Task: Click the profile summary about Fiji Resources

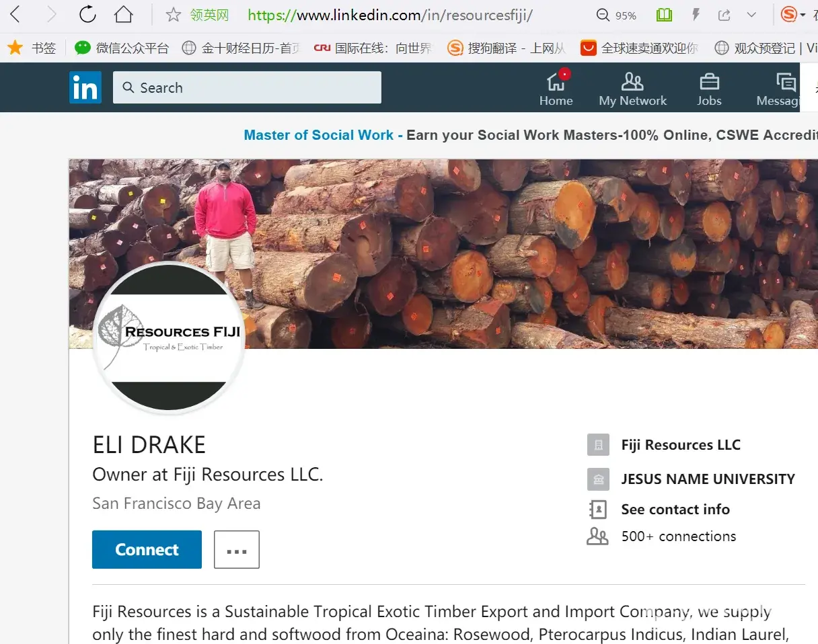Action: coord(441,622)
